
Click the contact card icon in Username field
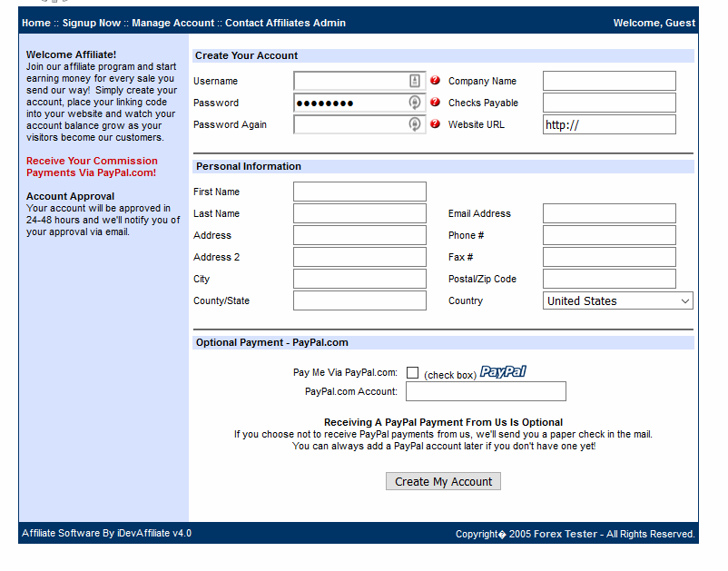(415, 81)
